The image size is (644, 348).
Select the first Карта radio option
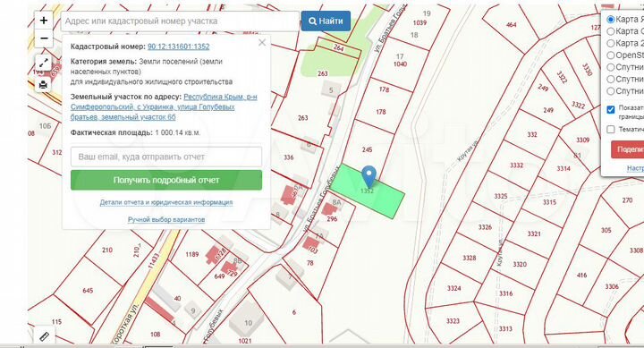pyautogui.click(x=611, y=20)
